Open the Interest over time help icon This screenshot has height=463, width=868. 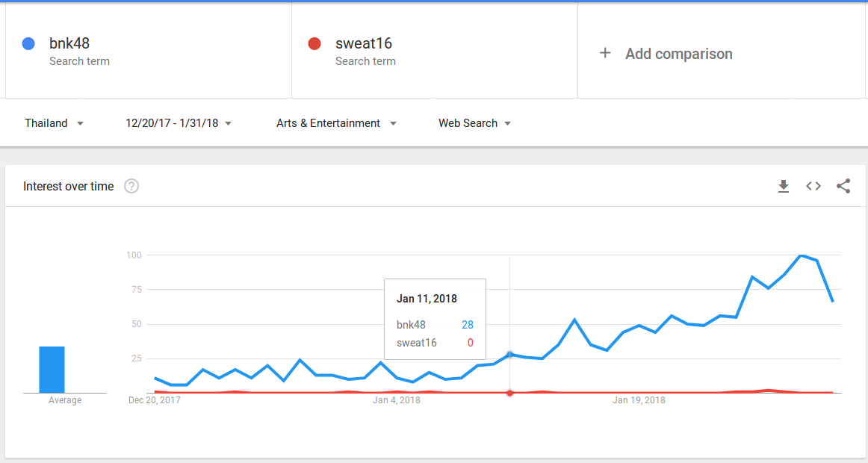pyautogui.click(x=131, y=187)
